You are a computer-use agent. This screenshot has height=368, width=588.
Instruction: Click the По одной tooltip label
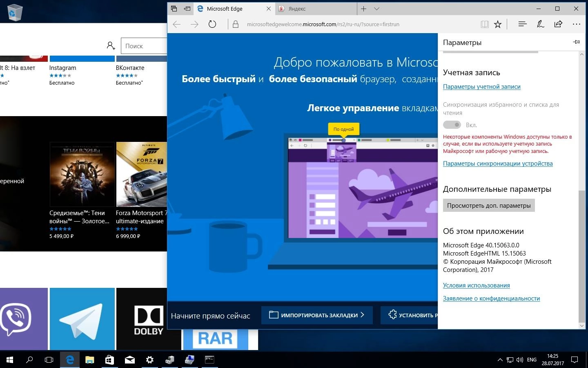[x=343, y=129]
